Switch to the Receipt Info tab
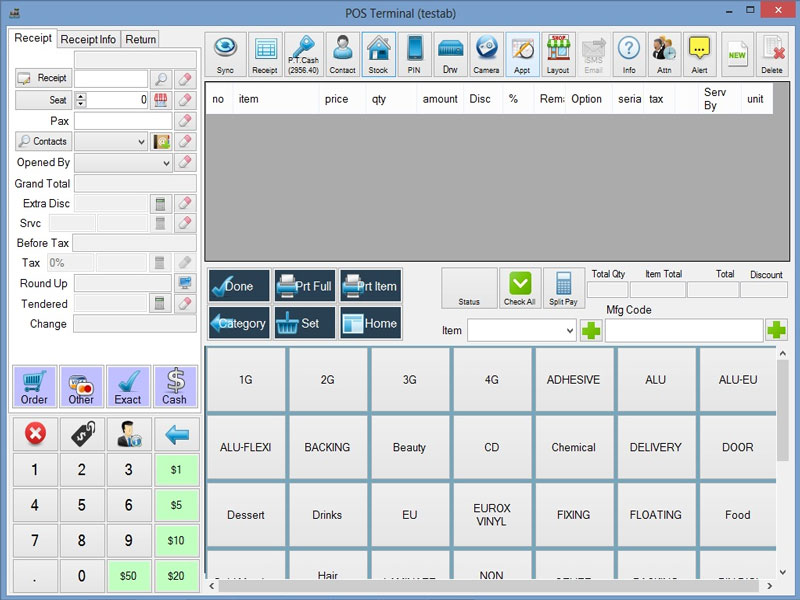Viewport: 800px width, 600px height. coord(88,39)
